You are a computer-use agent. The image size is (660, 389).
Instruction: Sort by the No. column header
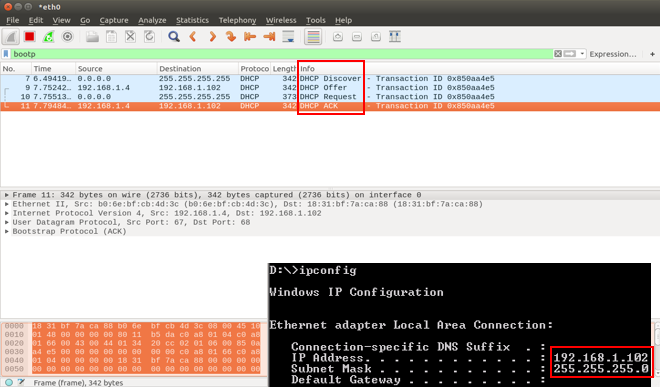coord(16,69)
